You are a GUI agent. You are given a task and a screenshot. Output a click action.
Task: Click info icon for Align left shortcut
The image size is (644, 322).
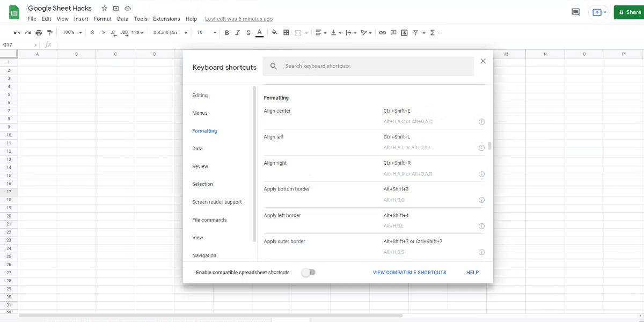tap(481, 148)
